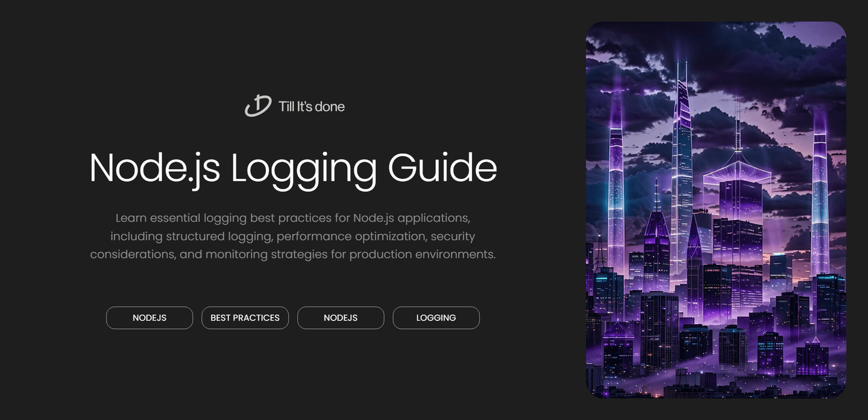Click the rightmost tag labeled LOGGING
This screenshot has width=868, height=420.
tap(436, 318)
